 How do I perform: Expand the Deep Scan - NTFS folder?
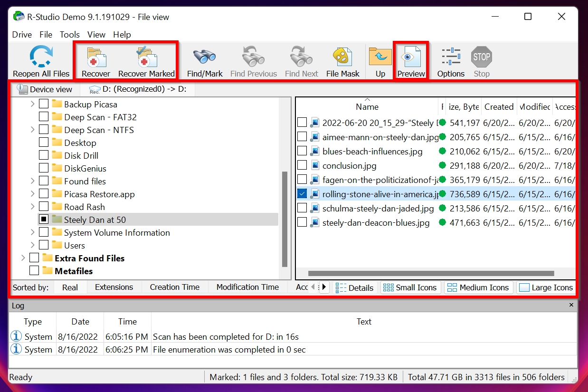(x=32, y=130)
